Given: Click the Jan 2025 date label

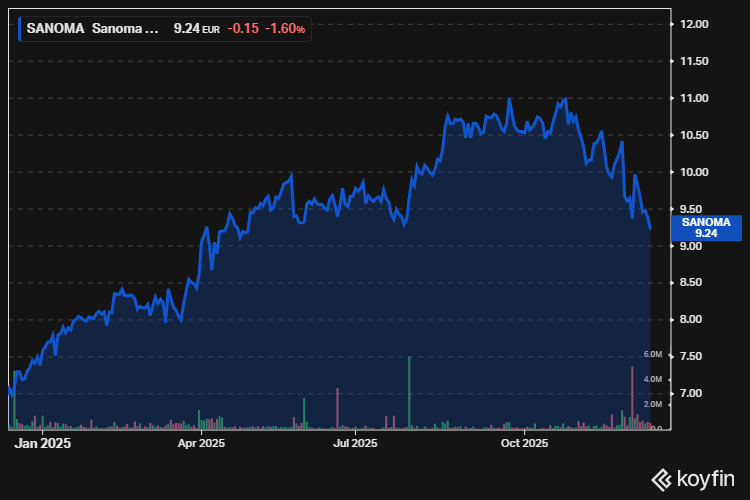Looking at the screenshot, I should 43,442.
